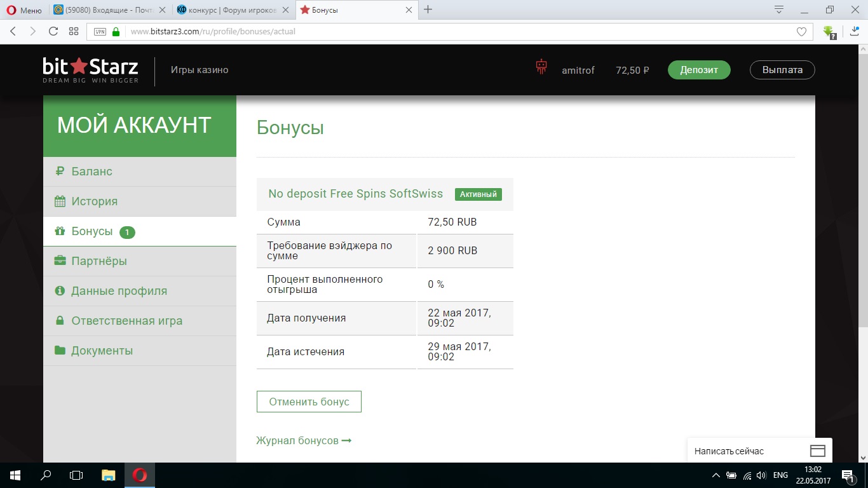Viewport: 868px width, 488px height.
Task: Click the BitStarz logo
Action: tap(90, 70)
